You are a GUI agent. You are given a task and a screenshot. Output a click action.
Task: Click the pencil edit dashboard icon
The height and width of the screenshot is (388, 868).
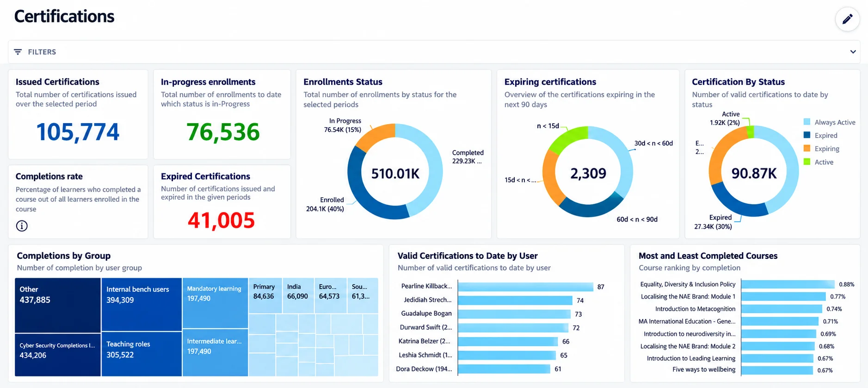coord(847,19)
